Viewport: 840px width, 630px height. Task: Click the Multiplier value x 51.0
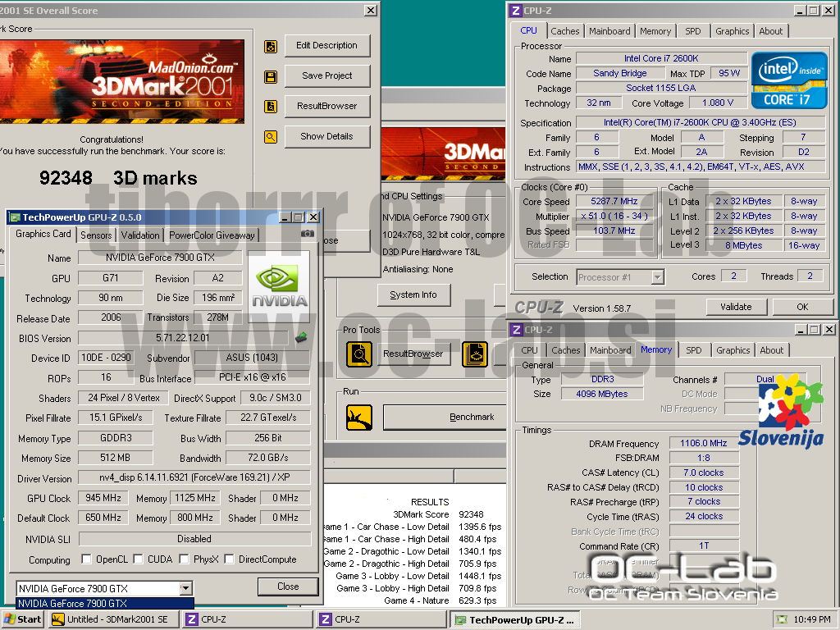click(x=614, y=217)
